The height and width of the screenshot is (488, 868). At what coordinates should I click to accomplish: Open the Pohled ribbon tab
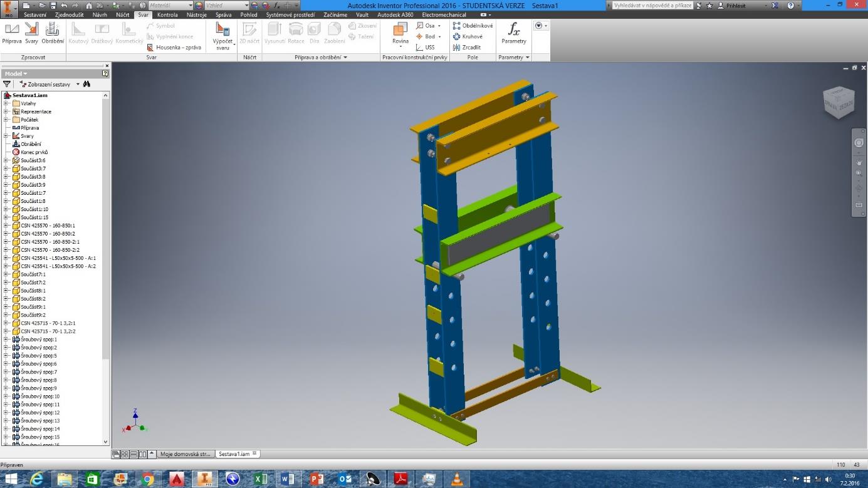click(x=249, y=14)
